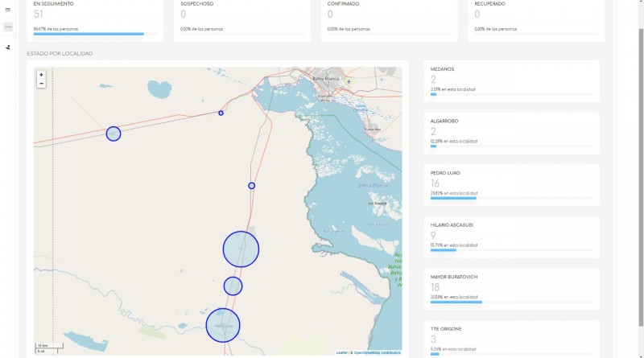Zoom out on the map
644x358 pixels.
(41, 84)
